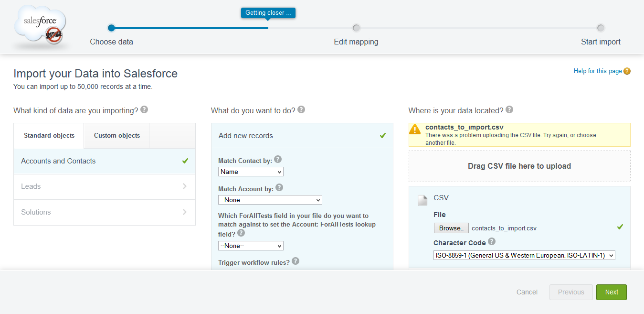Click help icon beside 'Help for this page'
Viewport: 644px width, 314px height.
[x=627, y=71]
